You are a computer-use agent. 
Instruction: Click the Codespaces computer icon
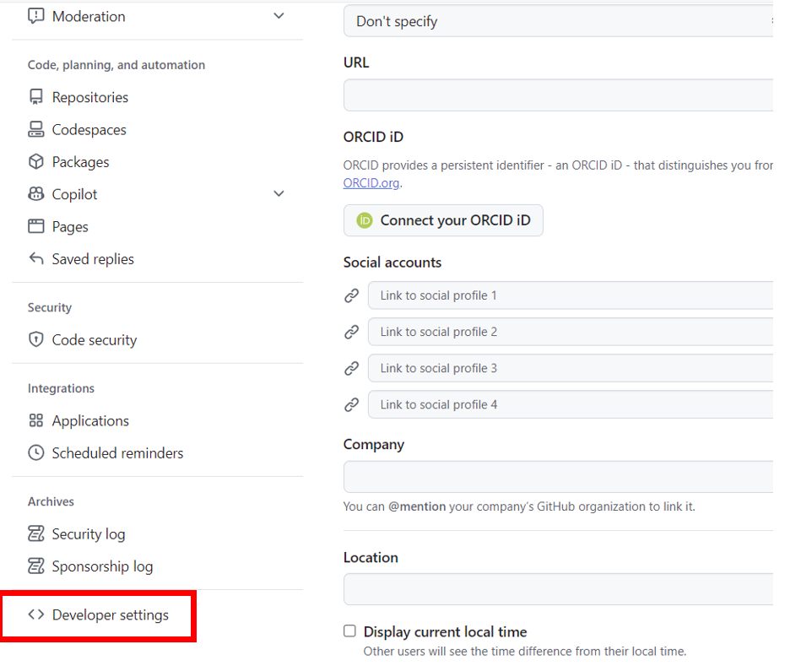(x=35, y=129)
